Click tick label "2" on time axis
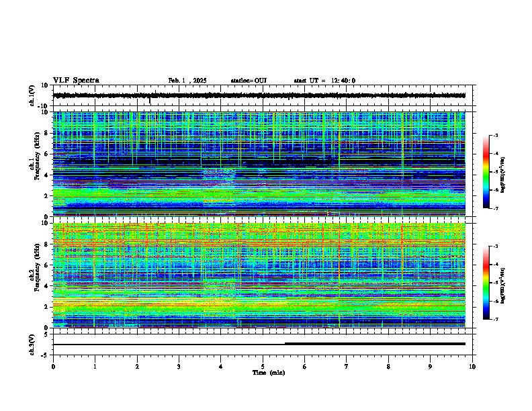Screen dimensions: 532x411 [x=137, y=367]
